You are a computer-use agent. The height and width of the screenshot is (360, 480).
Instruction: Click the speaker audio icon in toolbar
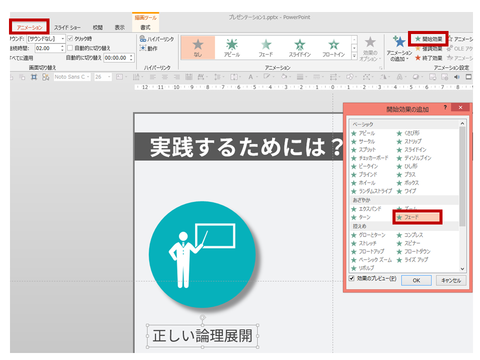click(457, 77)
